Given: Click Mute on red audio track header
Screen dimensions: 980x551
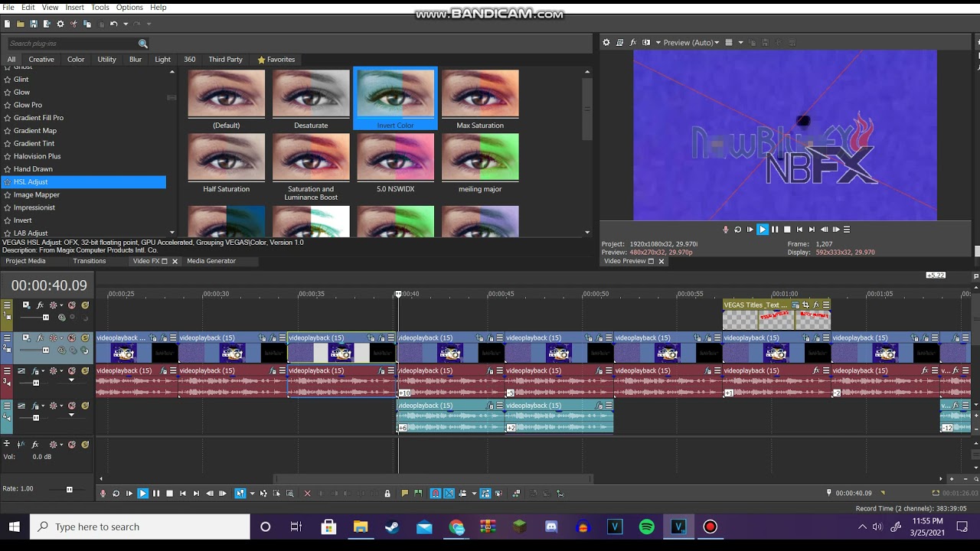Looking at the screenshot, I should (72, 371).
